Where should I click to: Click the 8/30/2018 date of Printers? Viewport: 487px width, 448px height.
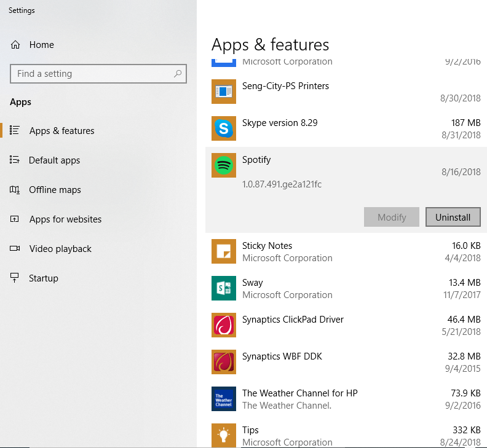click(460, 98)
